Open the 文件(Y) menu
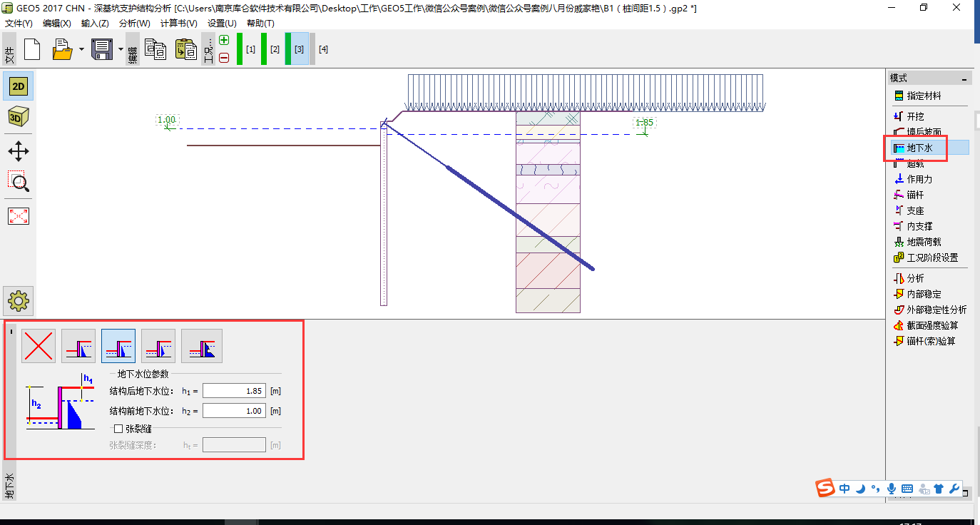This screenshot has width=980, height=525. (x=19, y=24)
